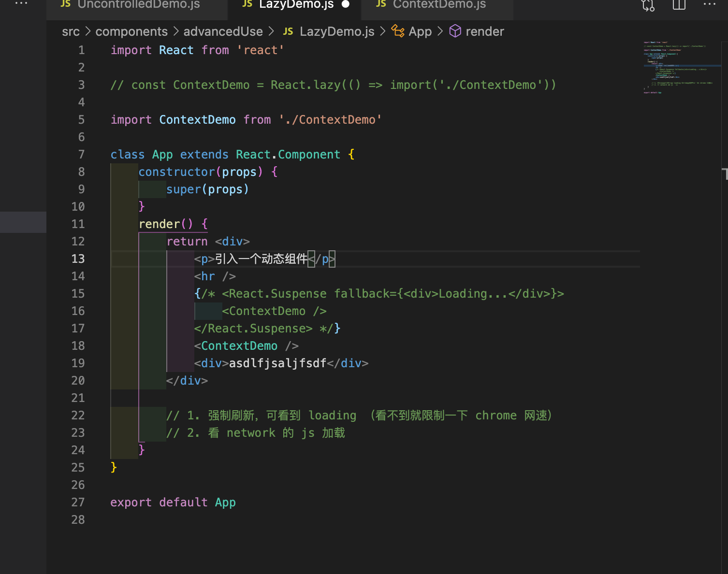Select 'render' in the breadcrumb path

coord(485,32)
